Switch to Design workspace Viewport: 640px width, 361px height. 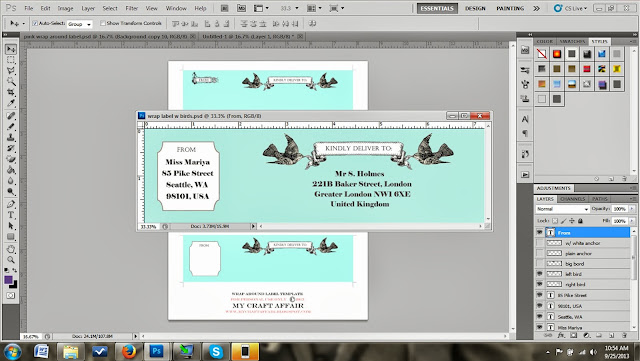(475, 8)
